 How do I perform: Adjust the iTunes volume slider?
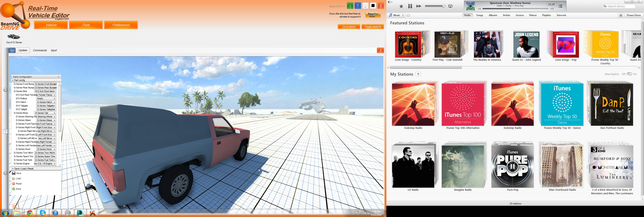[x=435, y=6]
